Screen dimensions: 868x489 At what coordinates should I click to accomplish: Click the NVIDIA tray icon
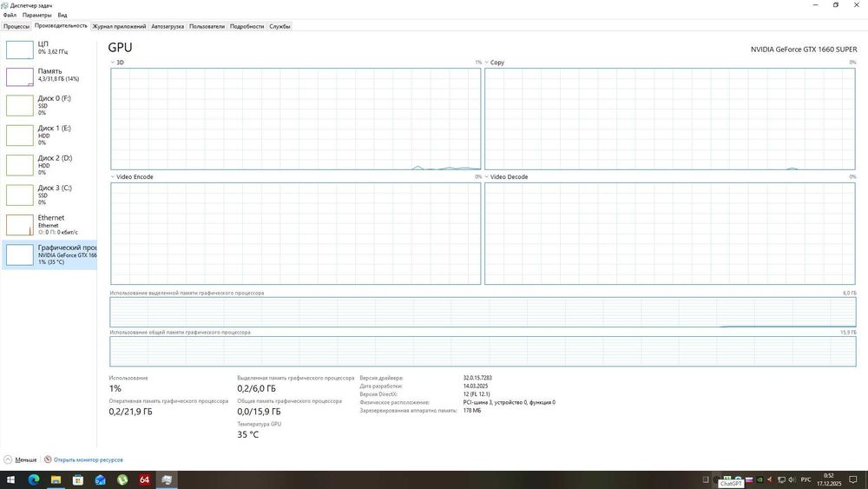(x=759, y=479)
